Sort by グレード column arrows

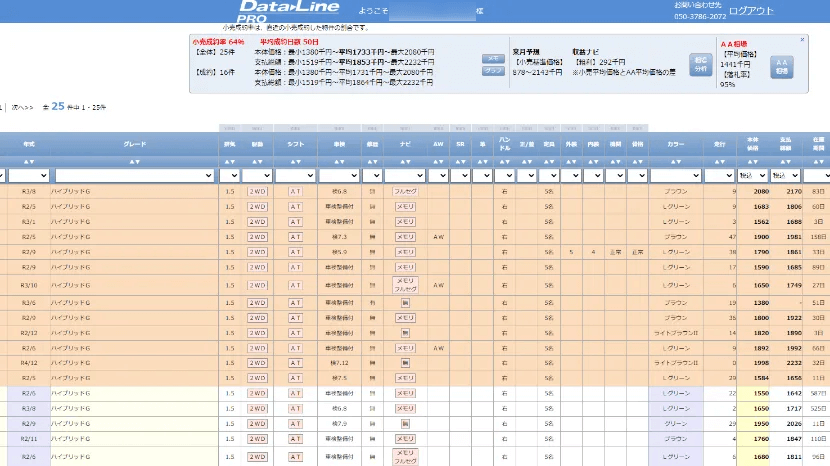[x=135, y=161]
